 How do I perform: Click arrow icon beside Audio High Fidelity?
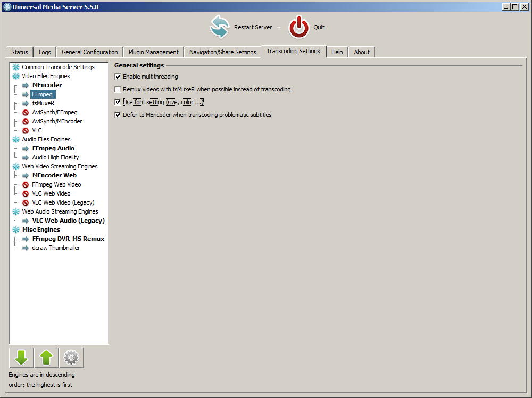tap(26, 158)
